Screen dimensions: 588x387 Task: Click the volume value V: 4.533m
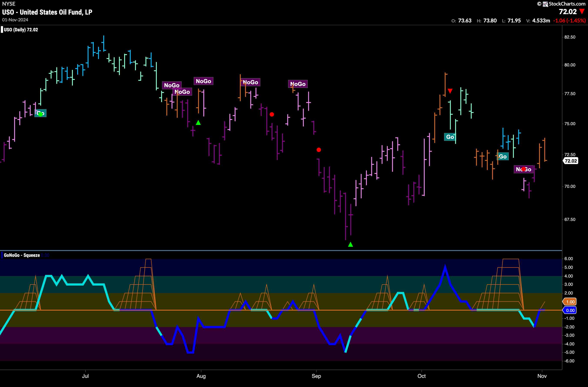click(538, 20)
